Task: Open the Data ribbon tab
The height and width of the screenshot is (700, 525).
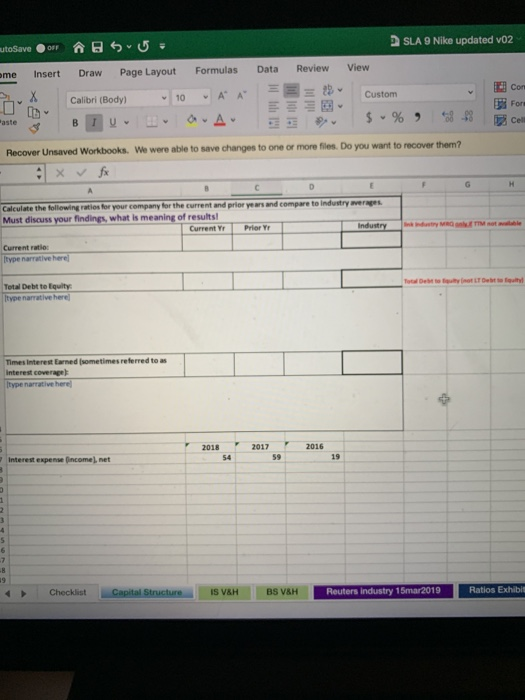Action: (267, 69)
